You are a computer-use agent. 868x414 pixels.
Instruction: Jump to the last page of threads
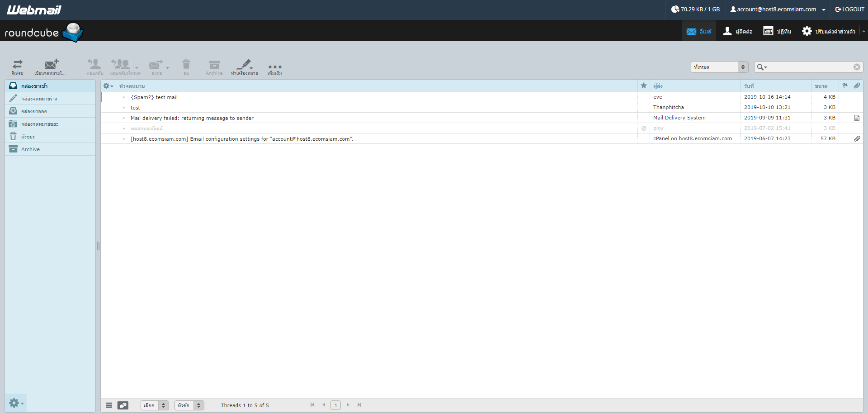pyautogui.click(x=360, y=405)
